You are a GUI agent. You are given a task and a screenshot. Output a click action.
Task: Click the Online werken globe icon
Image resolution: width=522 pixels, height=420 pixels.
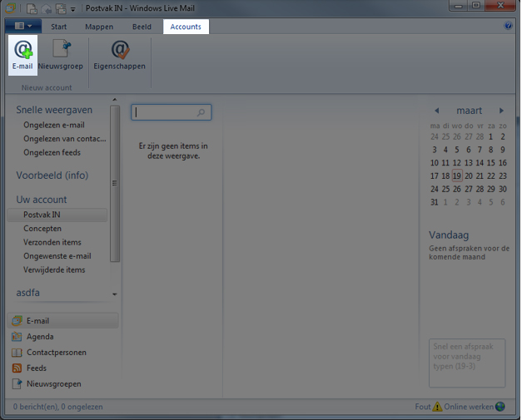pyautogui.click(x=500, y=407)
